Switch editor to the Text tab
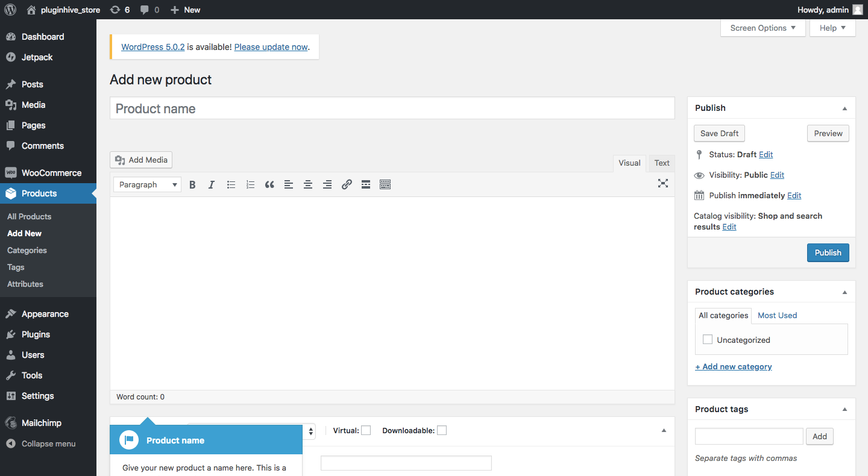Screen dimensions: 868x476 [662, 163]
